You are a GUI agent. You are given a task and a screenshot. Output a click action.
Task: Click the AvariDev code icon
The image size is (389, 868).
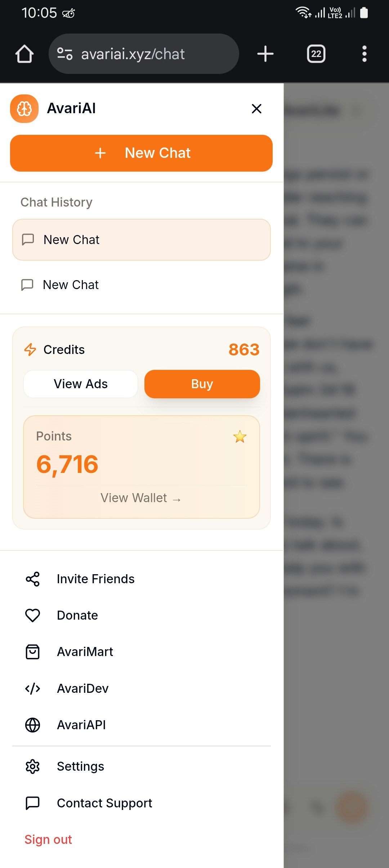click(x=32, y=688)
